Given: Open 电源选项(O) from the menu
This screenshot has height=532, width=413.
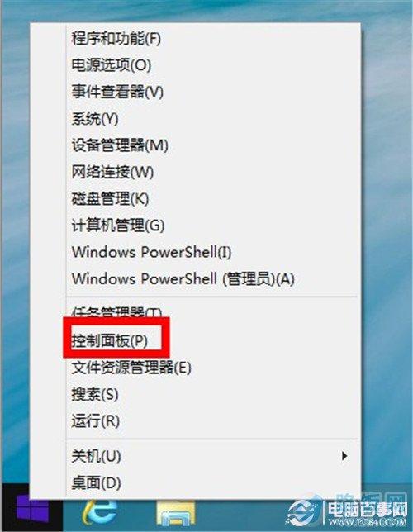Looking at the screenshot, I should click(x=111, y=64).
